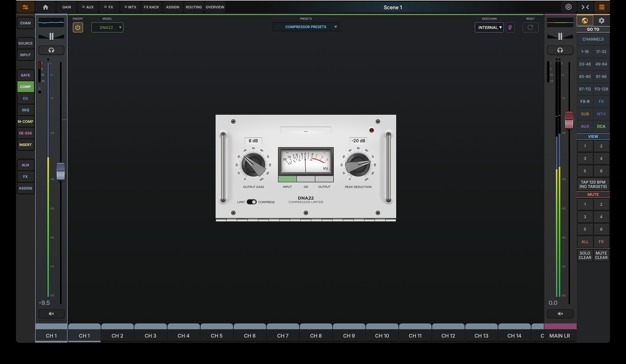
Task: Click the CH 1 pan control
Action: coord(51,36)
